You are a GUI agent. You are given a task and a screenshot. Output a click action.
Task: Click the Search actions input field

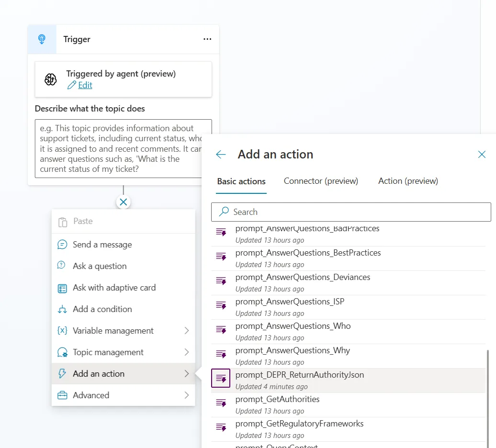click(351, 212)
